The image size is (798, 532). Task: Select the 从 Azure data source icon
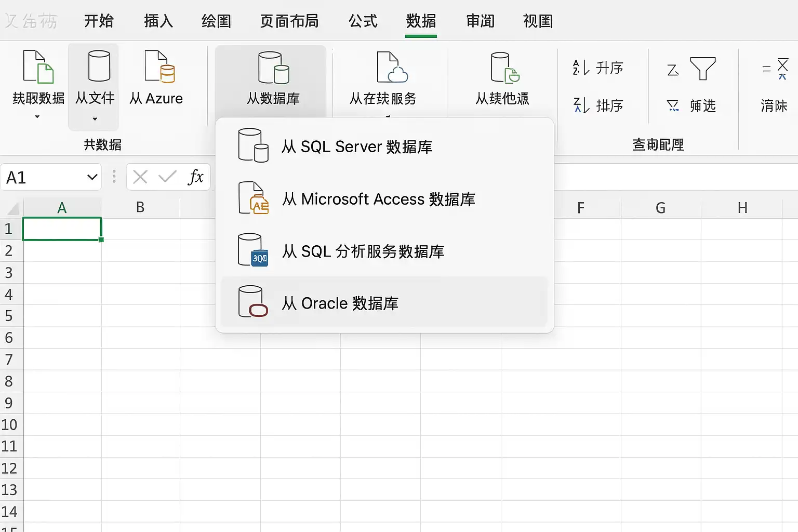point(159,66)
